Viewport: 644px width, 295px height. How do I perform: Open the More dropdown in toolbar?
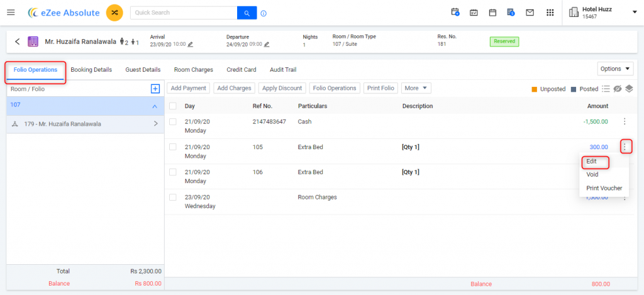tap(416, 88)
